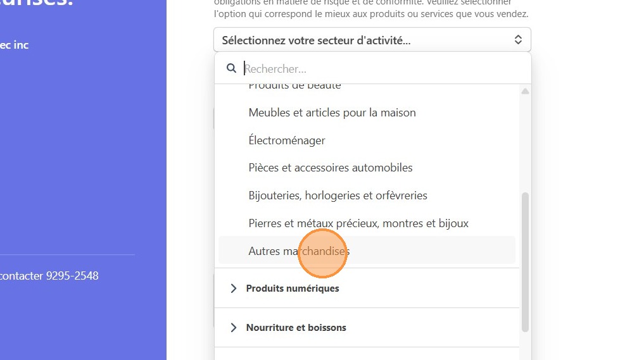Viewport: 644px width, 360px height.
Task: Select "Meubles et articles pour la maison"
Action: [x=332, y=113]
